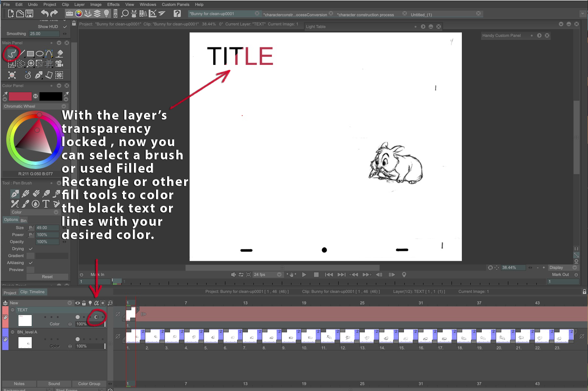Open the layers stack toolbar icon

pos(97,14)
